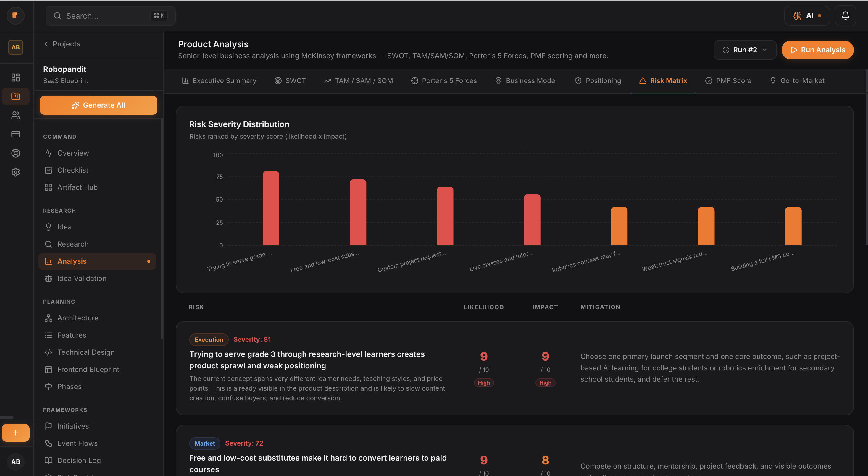Click the Generate All button
The height and width of the screenshot is (476, 868).
tap(99, 105)
